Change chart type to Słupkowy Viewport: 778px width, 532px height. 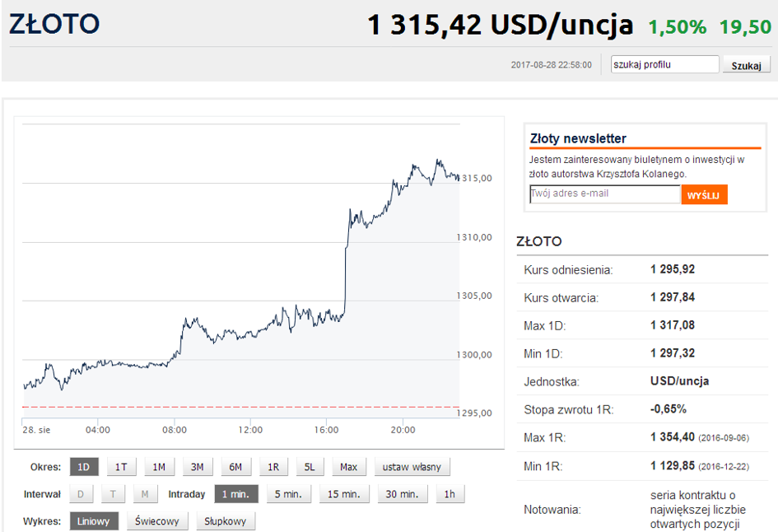226,521
